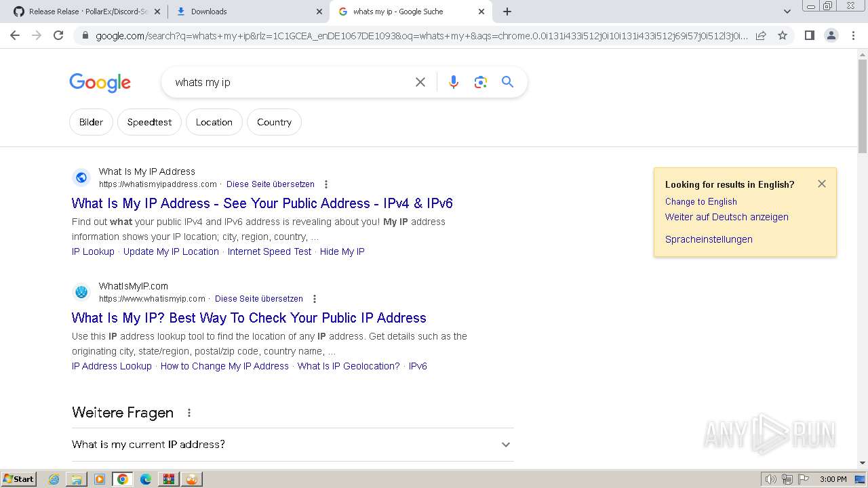Open options next to Weitere Fragen
The height and width of the screenshot is (488, 868).
point(189,413)
